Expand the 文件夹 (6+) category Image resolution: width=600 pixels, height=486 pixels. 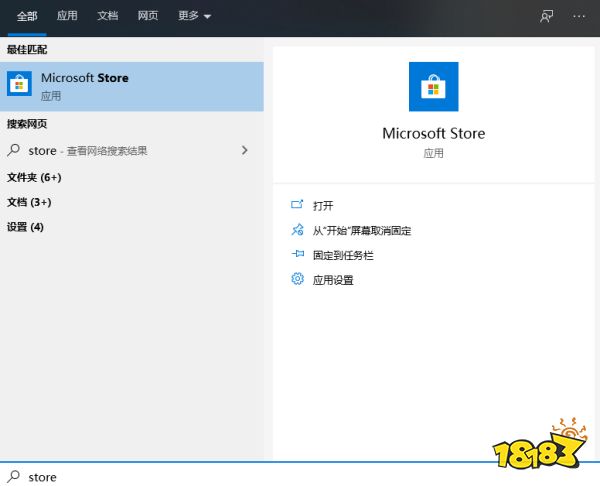34,178
